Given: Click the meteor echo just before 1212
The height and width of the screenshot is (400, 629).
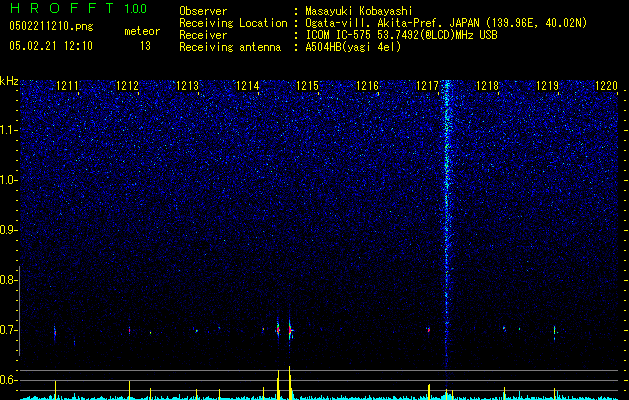Looking at the screenshot, I should 129,330.
